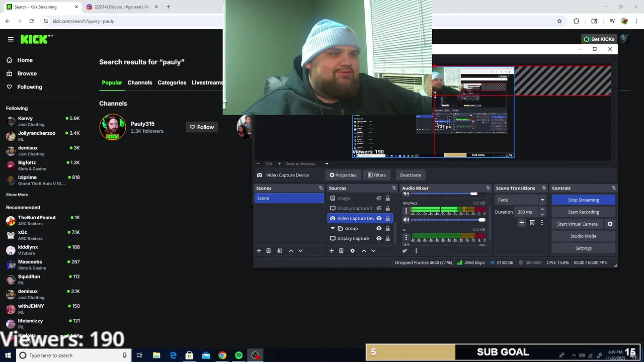This screenshot has width=644, height=362.
Task: Open OBS Studio Mode
Action: 583,236
